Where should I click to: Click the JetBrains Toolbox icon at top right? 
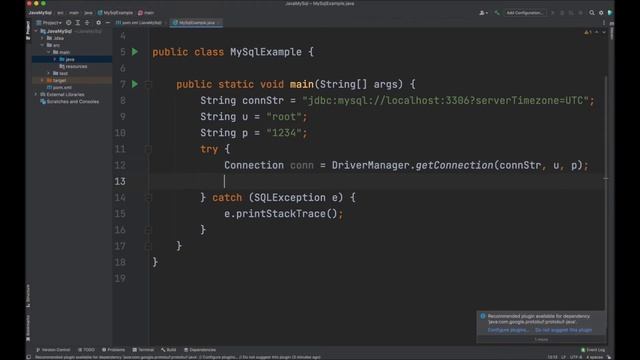point(610,13)
